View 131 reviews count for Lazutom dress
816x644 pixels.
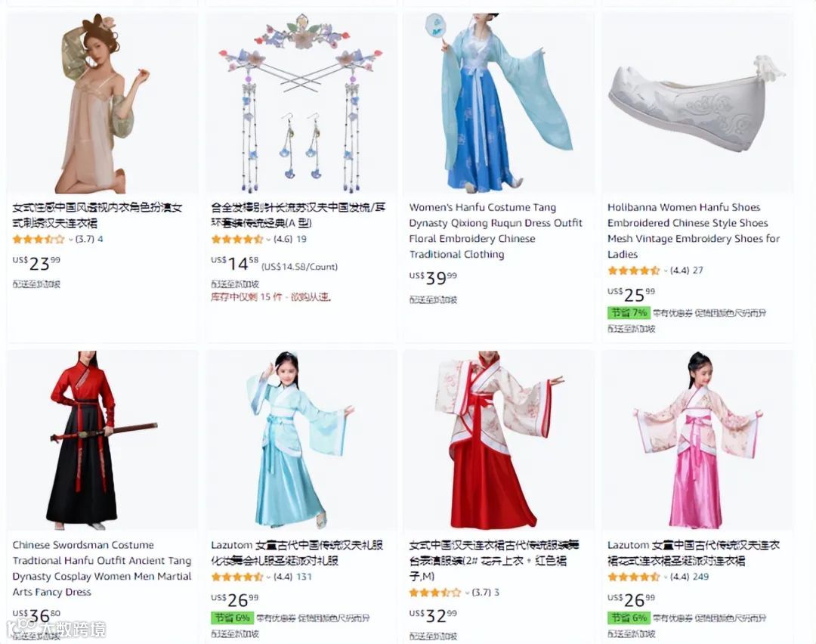tap(304, 577)
